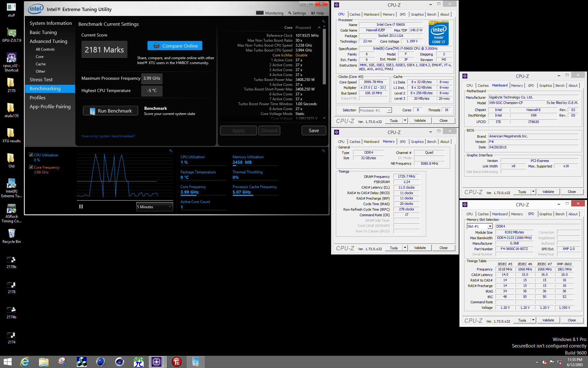
Task: Click Close button in CPU-Z SPD window
Action: tap(572, 320)
